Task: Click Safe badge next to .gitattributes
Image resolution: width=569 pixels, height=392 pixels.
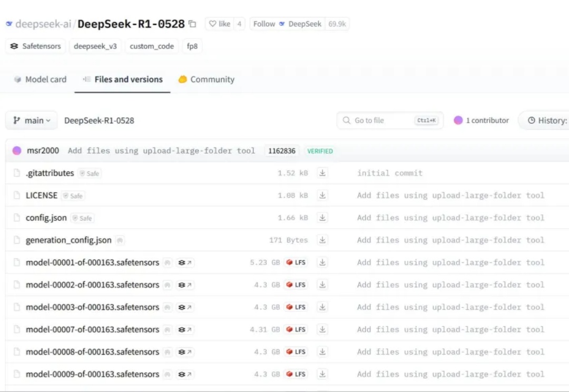Action: [90, 173]
